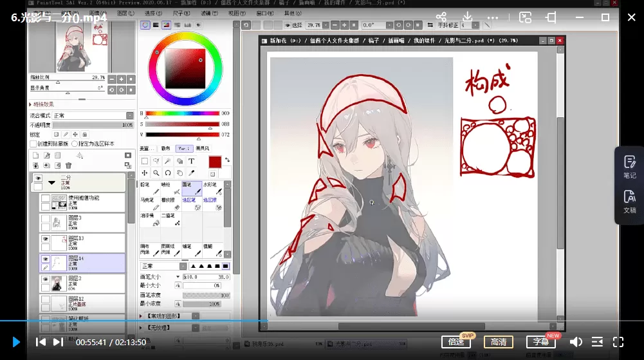
Task: Select the Magic Wand selection tool
Action: [168, 162]
